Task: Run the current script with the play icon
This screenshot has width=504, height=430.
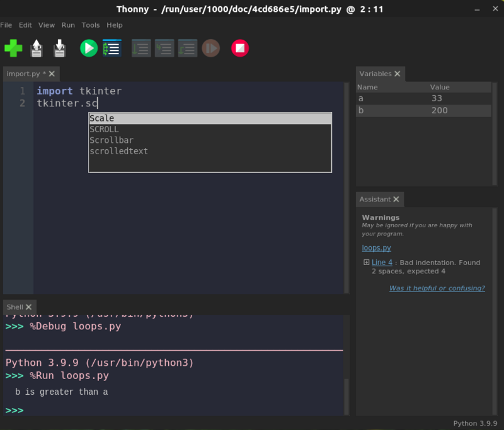Action: click(88, 48)
